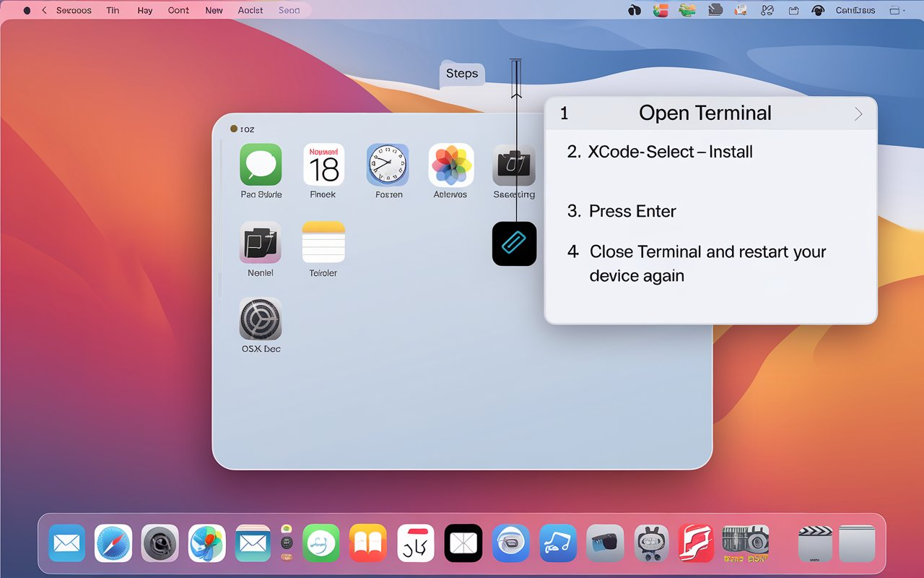Open the Seod menu bar item
Screen dimensions: 924x578
tap(289, 10)
